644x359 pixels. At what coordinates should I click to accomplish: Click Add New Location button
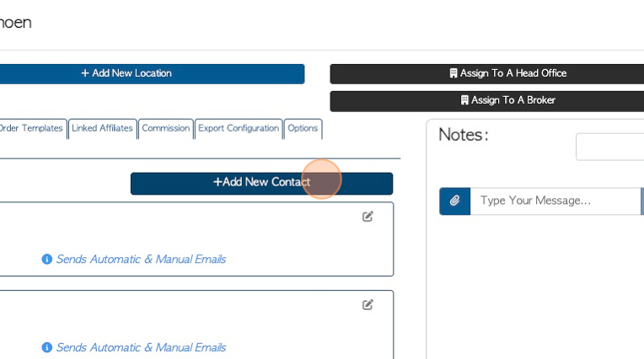click(152, 74)
